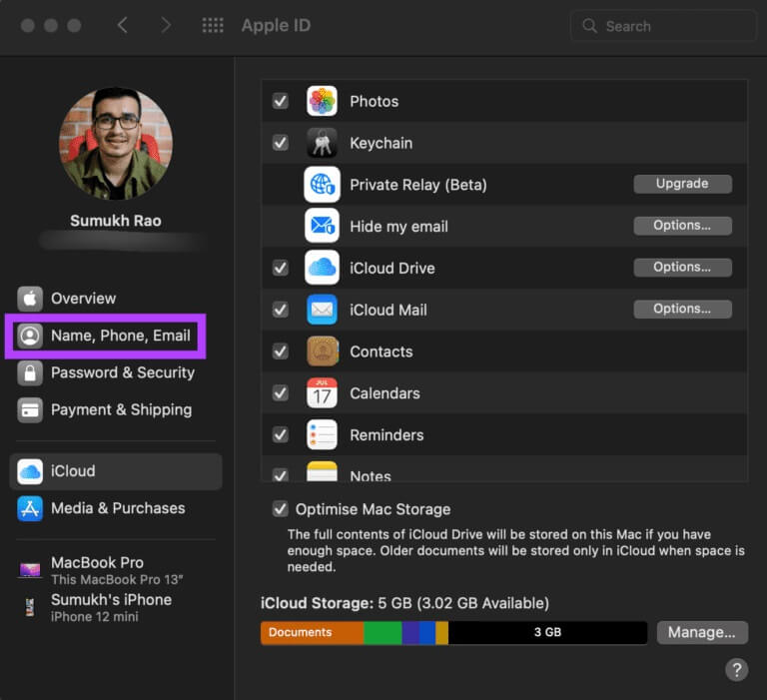Open Options for iCloud Mail
Image resolution: width=767 pixels, height=700 pixels.
[x=682, y=310]
